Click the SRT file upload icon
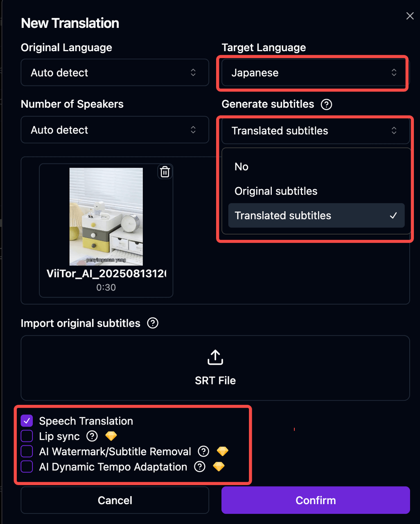The height and width of the screenshot is (524, 420). click(215, 357)
